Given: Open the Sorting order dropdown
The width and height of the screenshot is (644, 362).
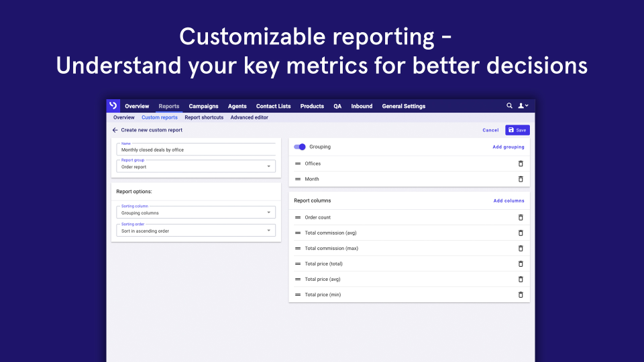Looking at the screenshot, I should click(196, 230).
